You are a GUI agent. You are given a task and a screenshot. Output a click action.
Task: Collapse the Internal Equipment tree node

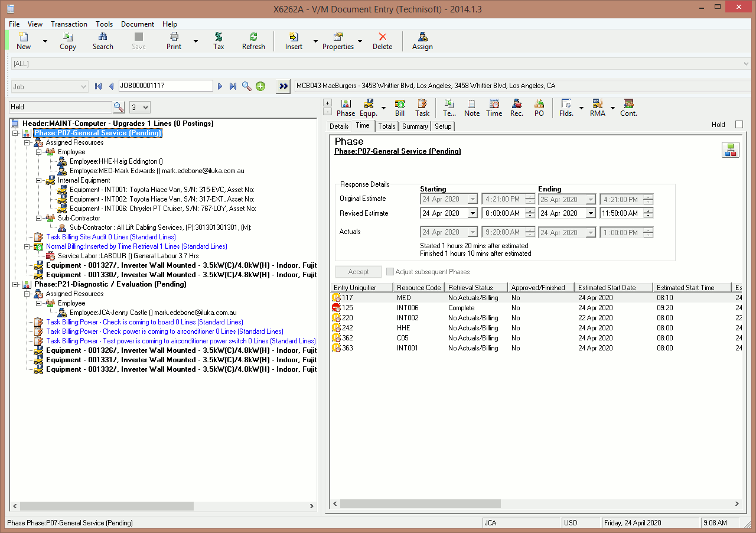(x=39, y=180)
